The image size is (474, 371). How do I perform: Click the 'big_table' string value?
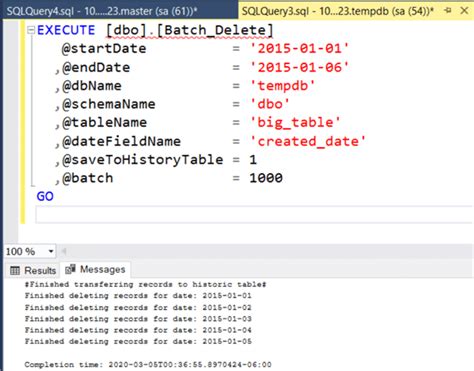pyautogui.click(x=295, y=123)
